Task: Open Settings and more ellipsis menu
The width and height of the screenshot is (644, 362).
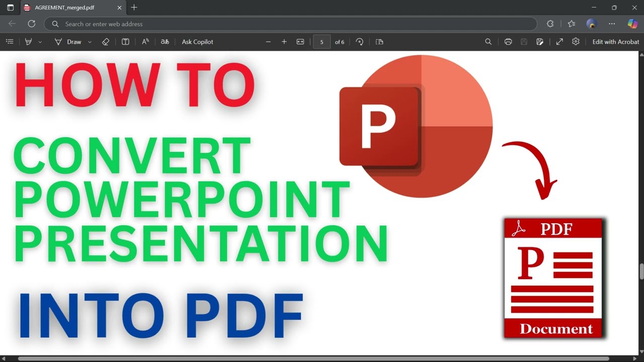Action: (x=612, y=24)
